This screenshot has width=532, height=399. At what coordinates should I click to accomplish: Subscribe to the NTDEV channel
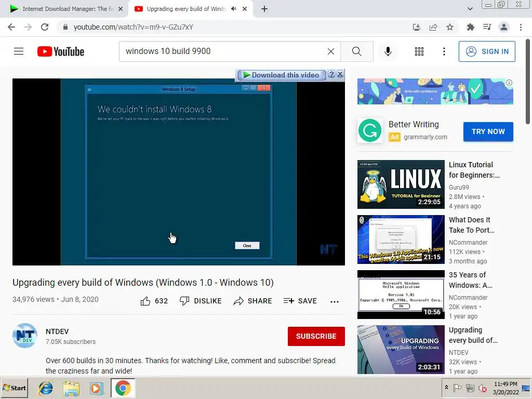[316, 336]
